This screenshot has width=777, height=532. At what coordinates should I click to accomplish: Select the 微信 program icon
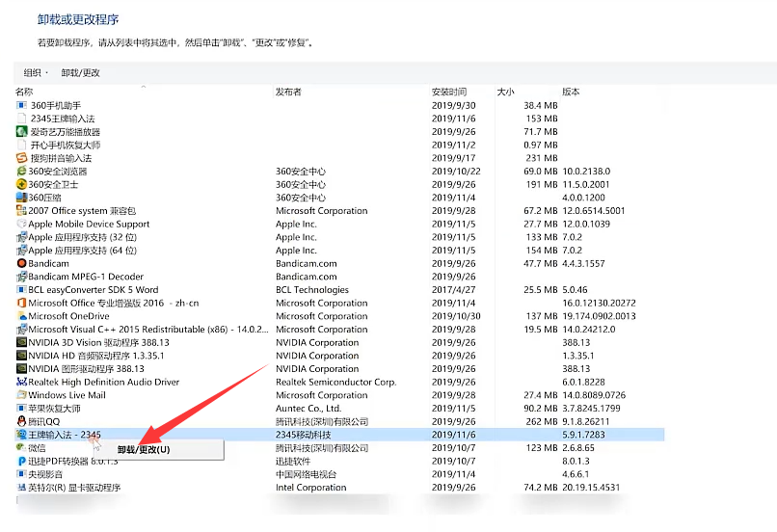(x=22, y=448)
